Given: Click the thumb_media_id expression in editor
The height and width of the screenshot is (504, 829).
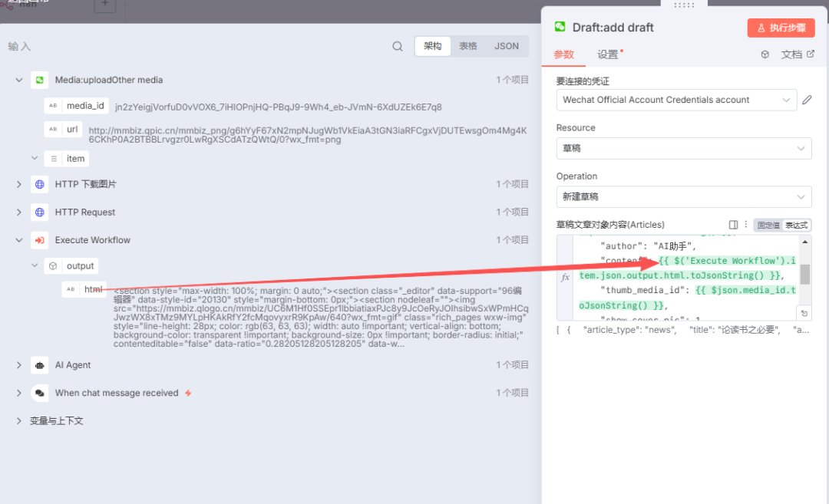Looking at the screenshot, I should point(687,298).
